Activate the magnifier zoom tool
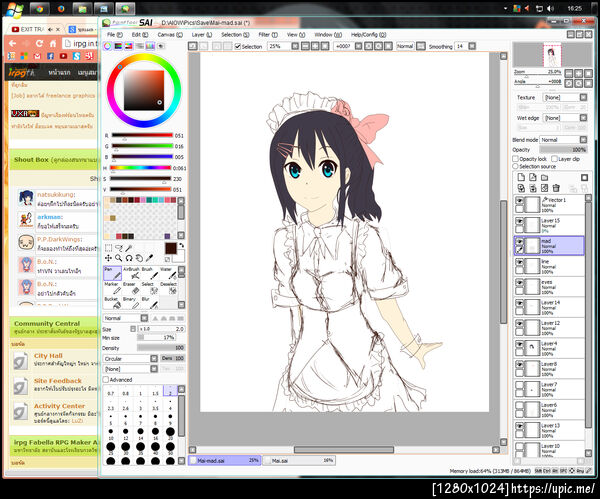This screenshot has height=499, width=600. click(x=119, y=258)
